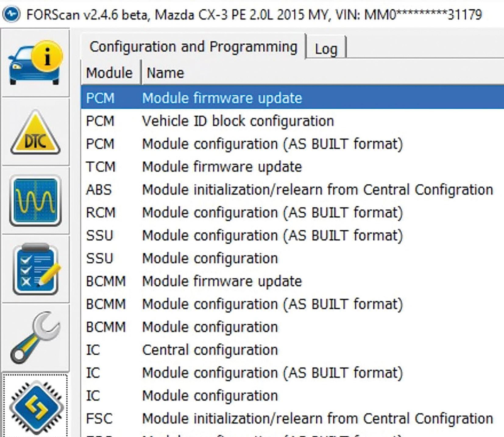Sort by Module column header

[109, 73]
